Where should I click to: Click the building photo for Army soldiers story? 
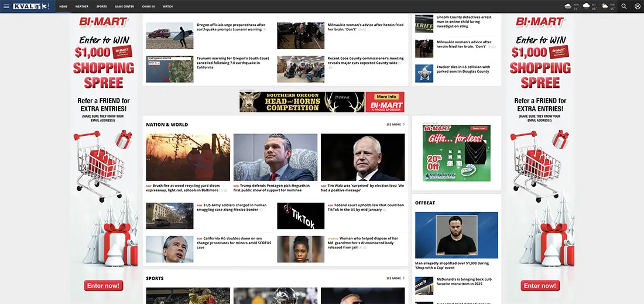(170, 216)
